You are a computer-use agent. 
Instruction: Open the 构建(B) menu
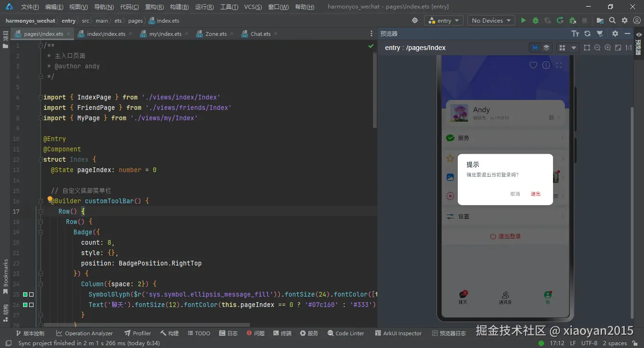(x=179, y=7)
